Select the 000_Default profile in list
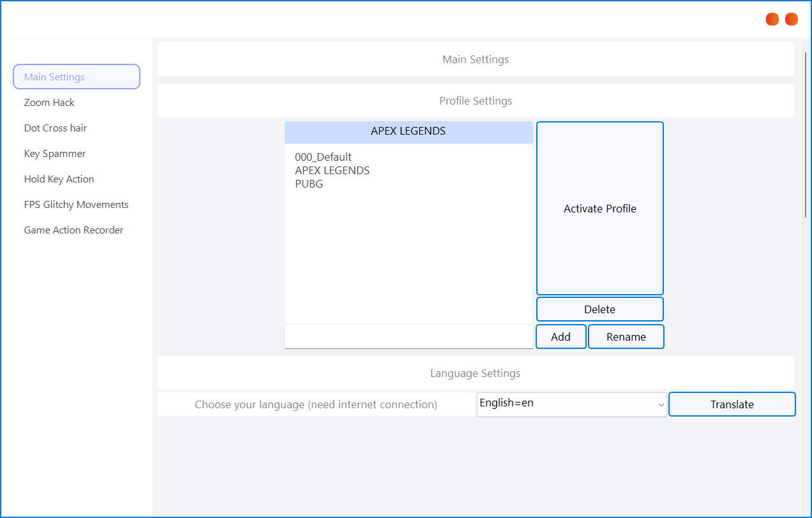Image resolution: width=812 pixels, height=518 pixels. point(323,157)
